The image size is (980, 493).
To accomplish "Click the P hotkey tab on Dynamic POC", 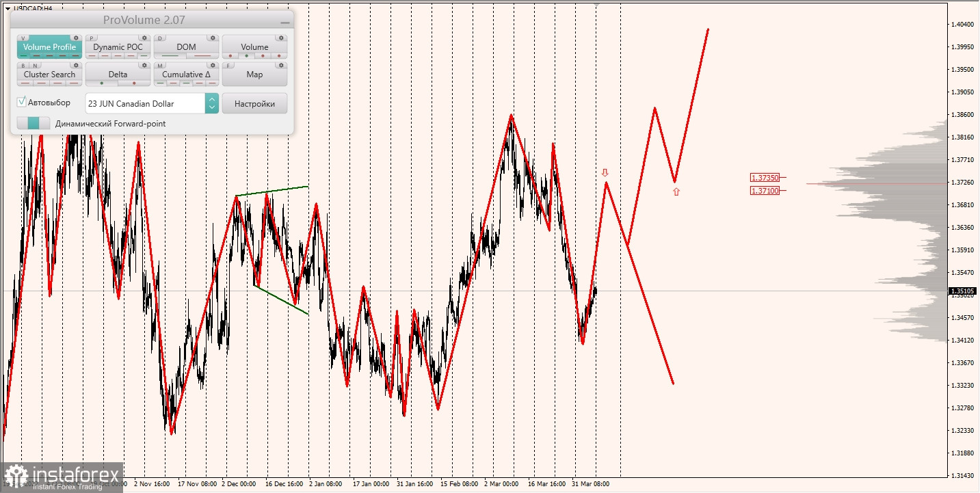I will (x=92, y=38).
